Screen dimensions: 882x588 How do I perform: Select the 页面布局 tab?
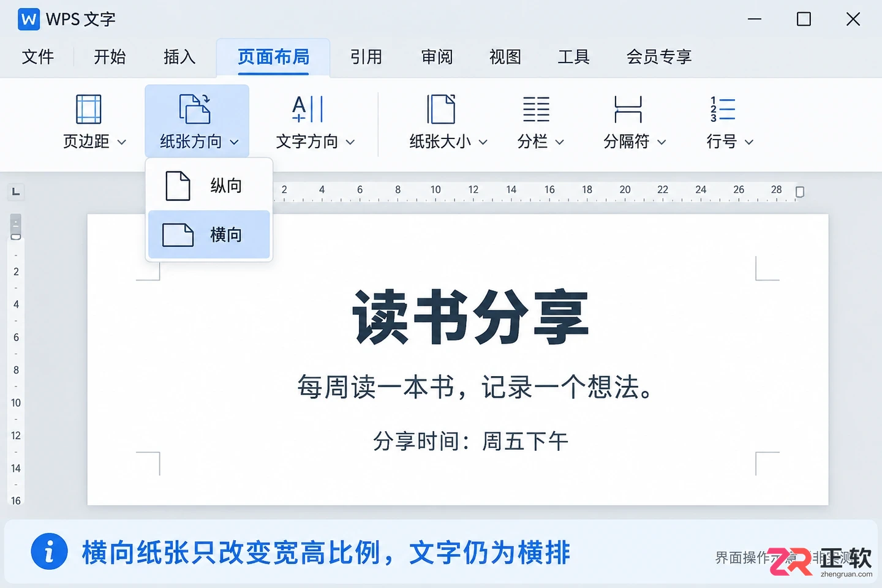click(273, 57)
